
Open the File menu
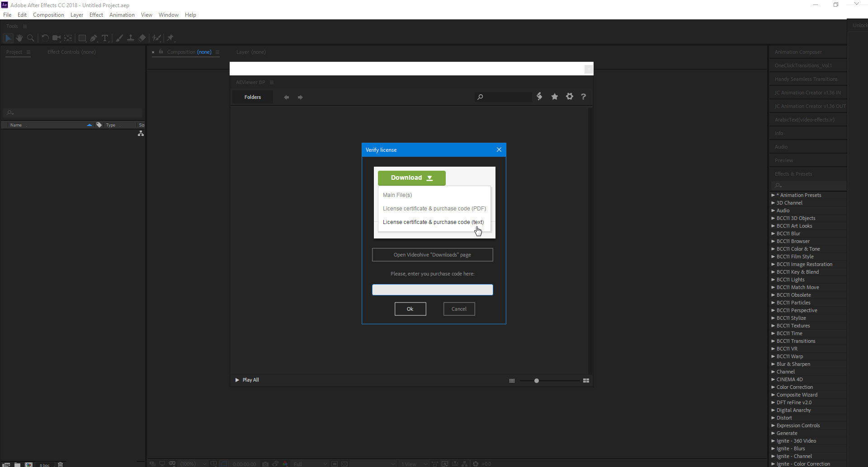point(7,15)
